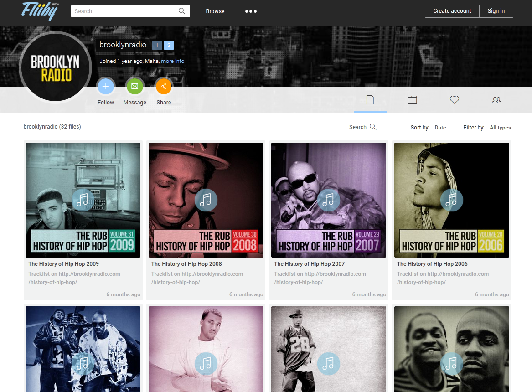Open the Volume 28 2006 cover thumbnail

[452, 200]
